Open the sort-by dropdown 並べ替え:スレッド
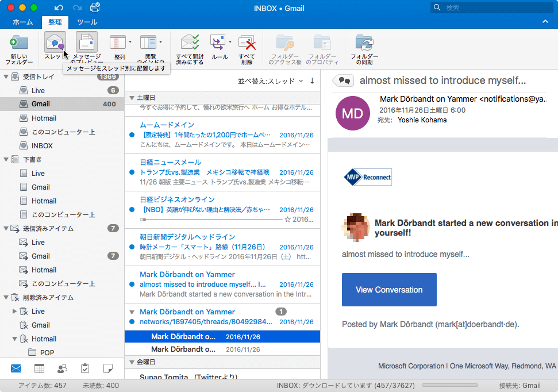The image size is (558, 392). coord(271,81)
